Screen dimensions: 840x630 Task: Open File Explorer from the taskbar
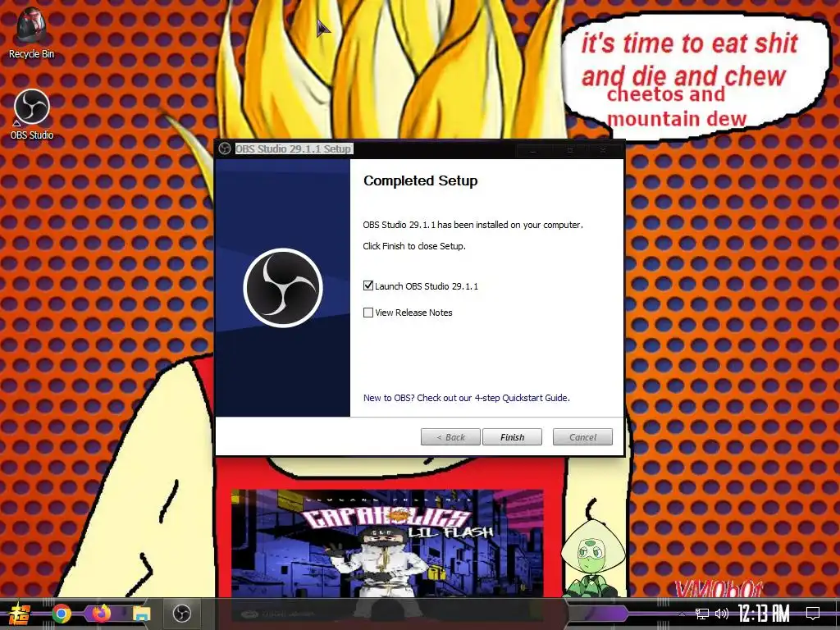click(141, 614)
